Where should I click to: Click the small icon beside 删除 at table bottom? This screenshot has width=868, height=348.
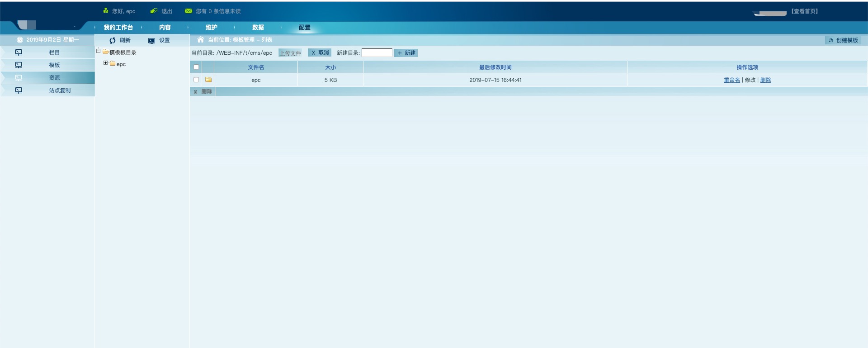196,92
